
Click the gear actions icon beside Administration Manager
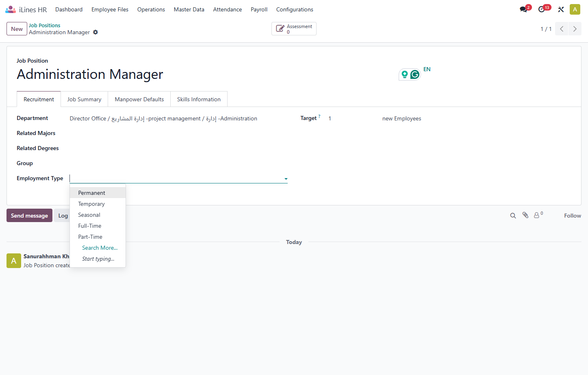point(95,32)
